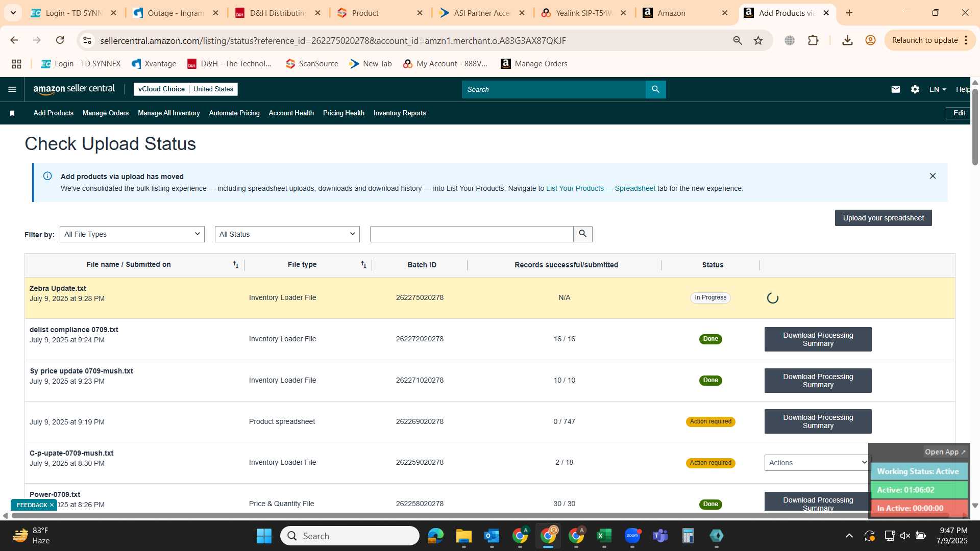
Task: Click the upload filter text field
Action: (472, 234)
